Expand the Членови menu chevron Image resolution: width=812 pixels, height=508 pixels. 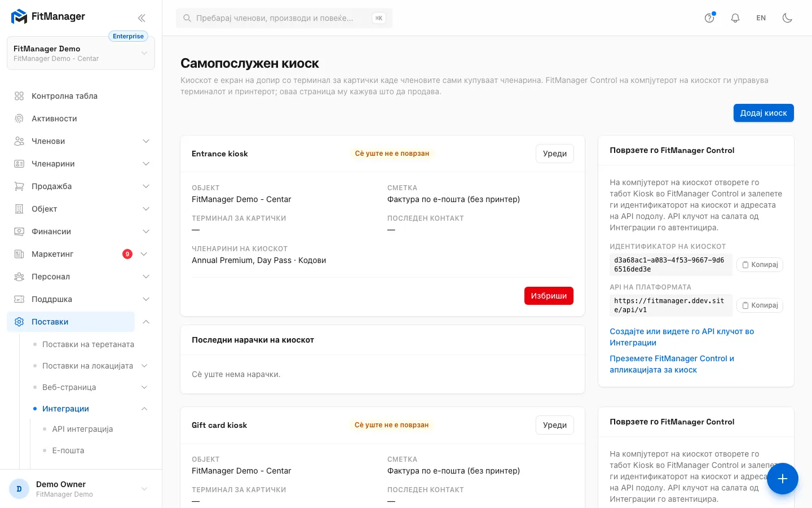tap(146, 141)
